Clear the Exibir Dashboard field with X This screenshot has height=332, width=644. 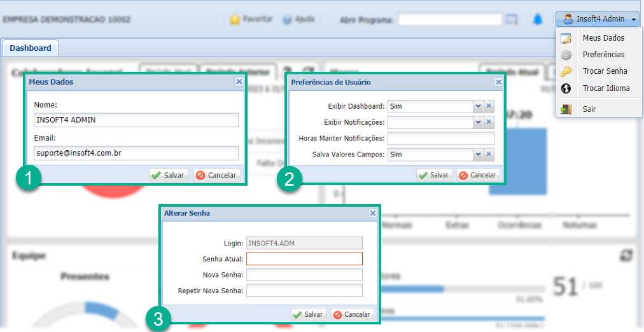(489, 106)
